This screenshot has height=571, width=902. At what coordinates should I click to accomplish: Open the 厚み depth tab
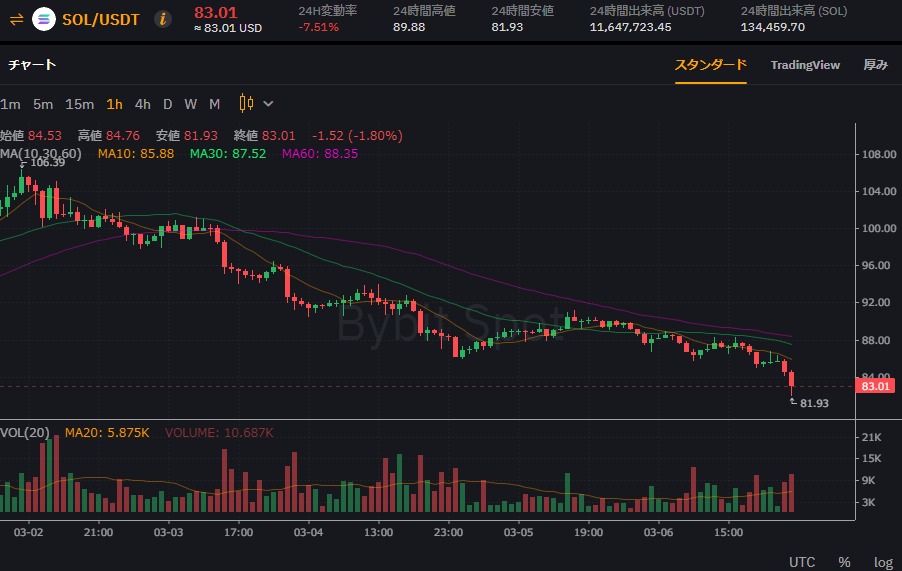click(x=876, y=65)
